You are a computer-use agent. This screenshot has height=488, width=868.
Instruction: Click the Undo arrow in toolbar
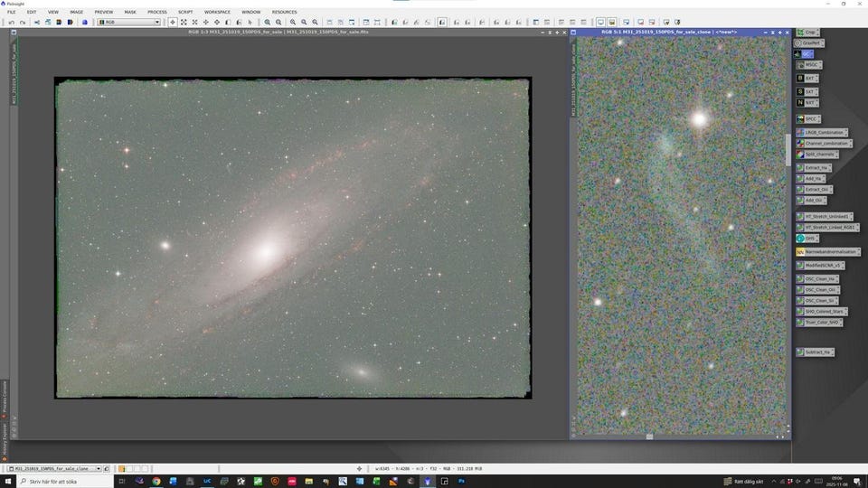coord(11,22)
